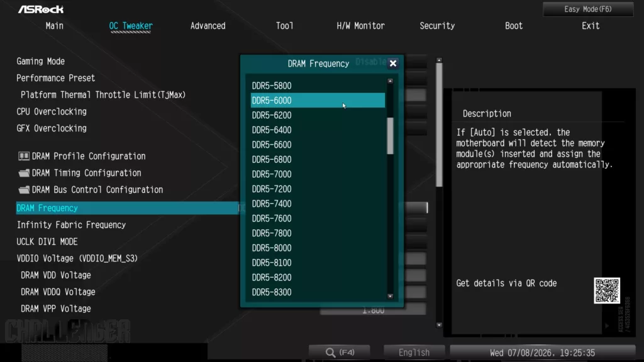The height and width of the screenshot is (362, 644).
Task: Open DRAM Timing Configuration entry
Action: tap(87, 173)
